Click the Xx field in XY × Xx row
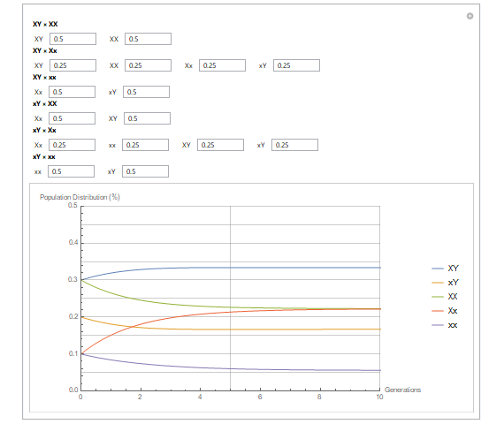Image resolution: width=504 pixels, height=424 pixels. pyautogui.click(x=222, y=65)
